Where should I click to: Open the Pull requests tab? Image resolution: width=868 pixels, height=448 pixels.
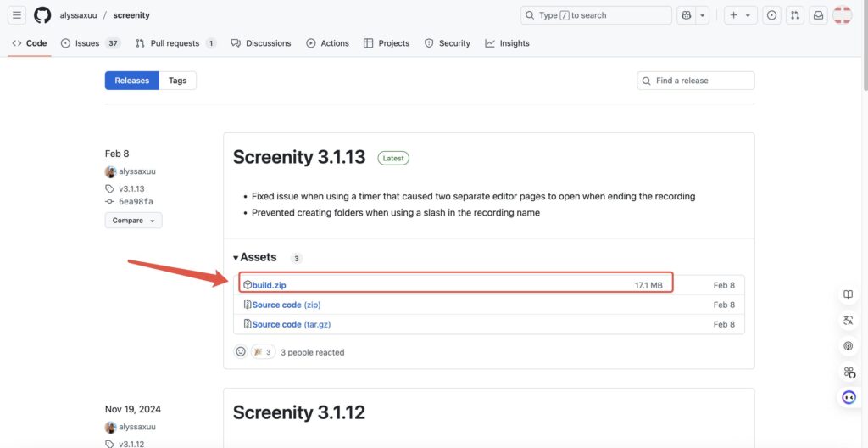[175, 43]
